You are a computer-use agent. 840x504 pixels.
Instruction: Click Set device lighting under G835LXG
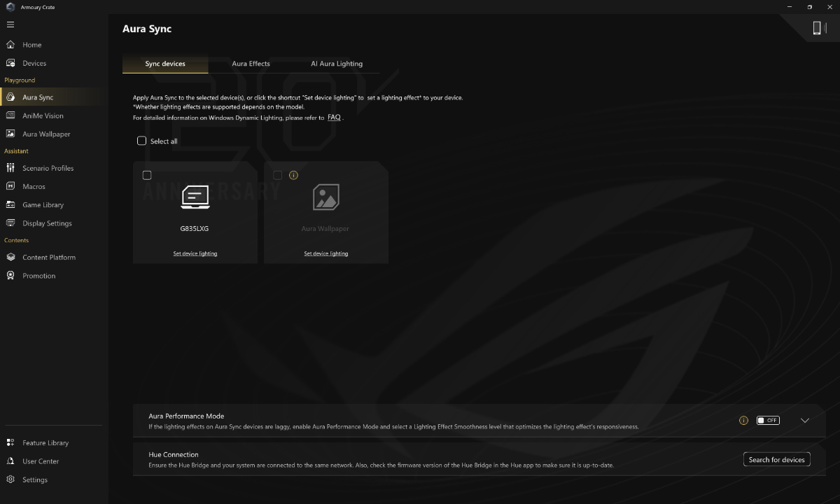point(195,253)
